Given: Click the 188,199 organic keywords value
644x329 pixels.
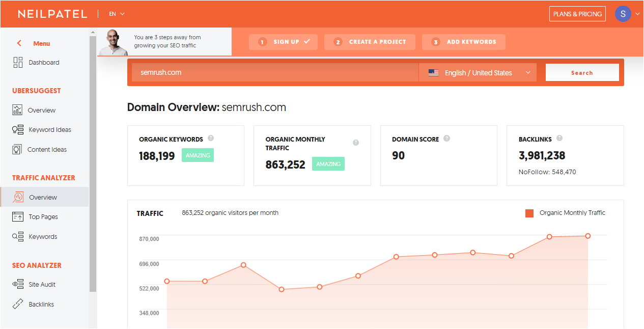Looking at the screenshot, I should [157, 156].
